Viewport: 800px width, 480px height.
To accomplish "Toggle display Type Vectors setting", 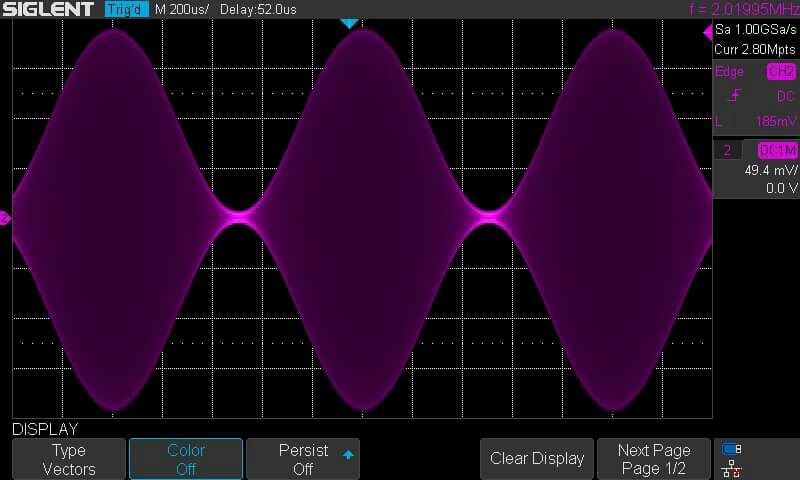I will point(69,459).
